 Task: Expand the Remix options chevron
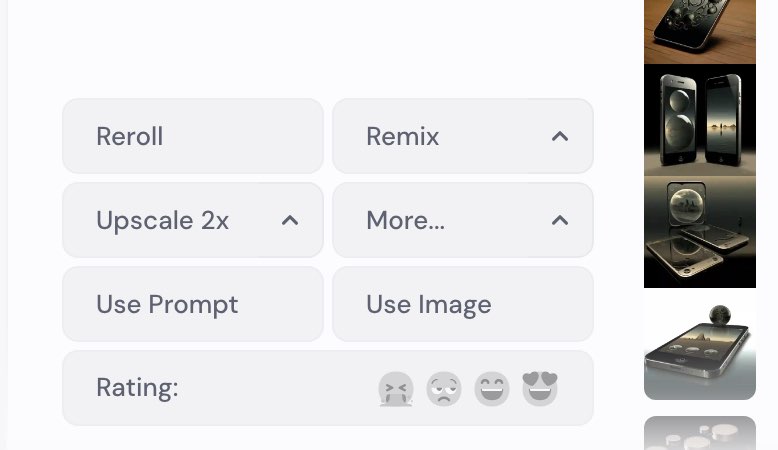click(560, 136)
